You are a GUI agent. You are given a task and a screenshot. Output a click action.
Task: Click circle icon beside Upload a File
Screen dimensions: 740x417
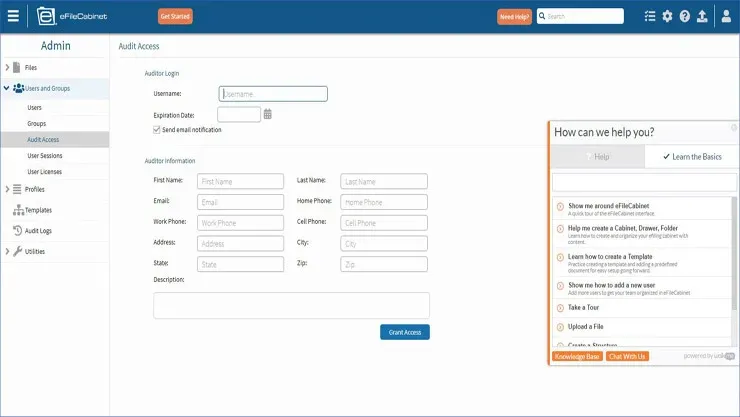coord(560,327)
